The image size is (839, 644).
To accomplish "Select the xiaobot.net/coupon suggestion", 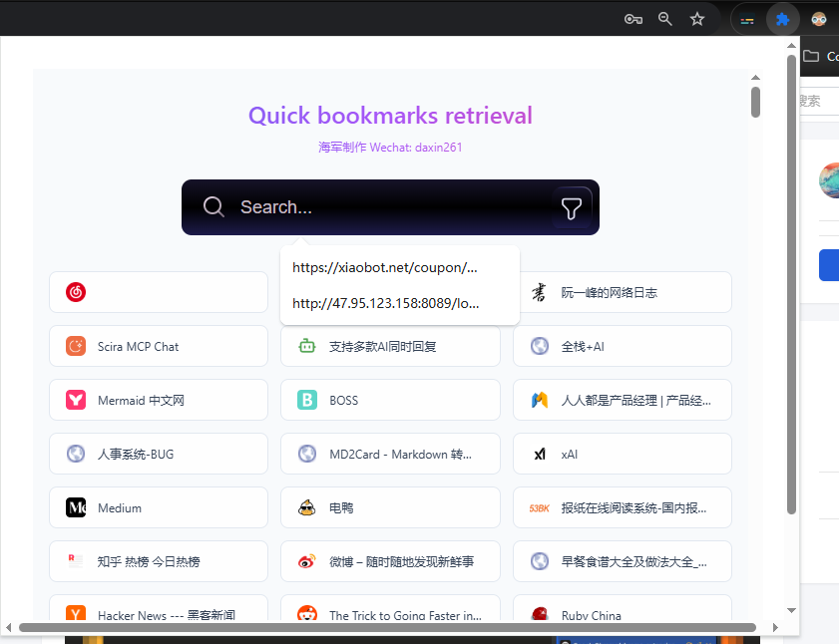I will [x=400, y=267].
